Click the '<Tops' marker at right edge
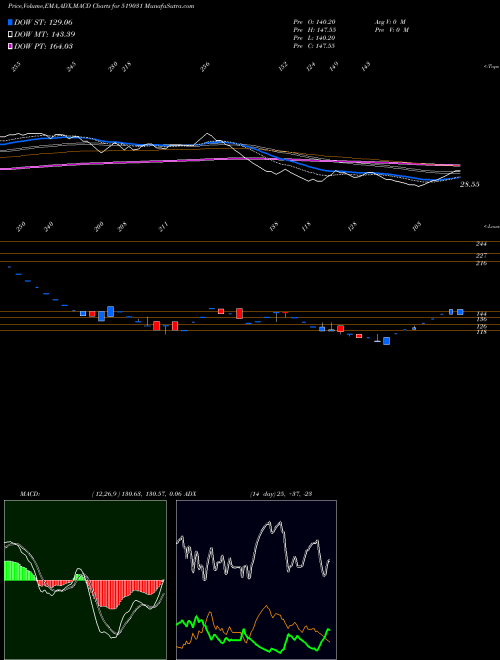500x660 pixels. tap(492, 67)
